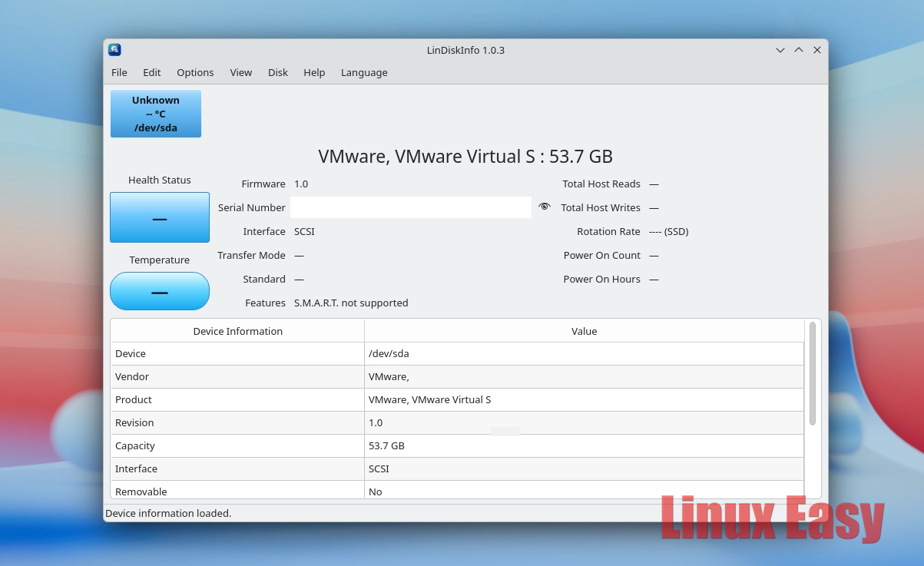924x566 pixels.
Task: Open the Options menu
Action: (x=195, y=72)
